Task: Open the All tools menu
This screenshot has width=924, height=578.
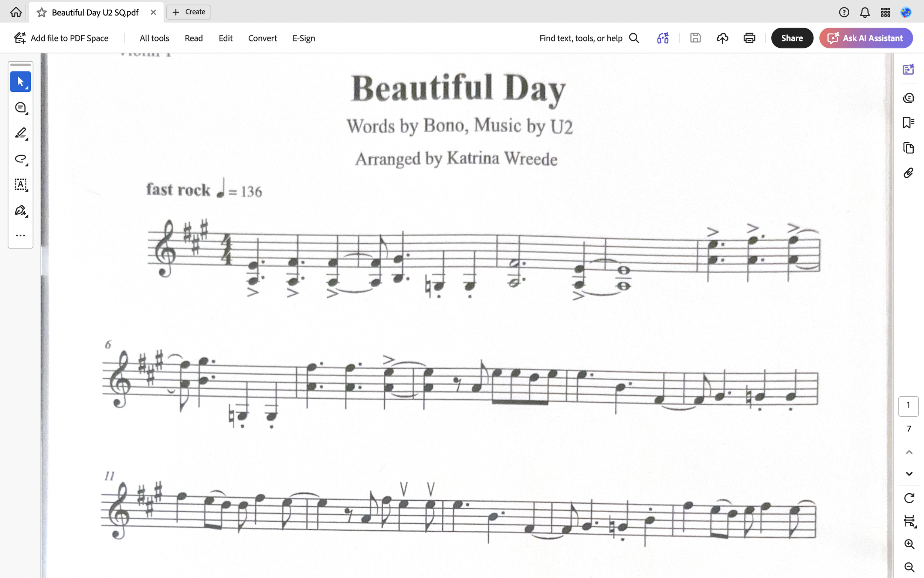Action: point(154,38)
